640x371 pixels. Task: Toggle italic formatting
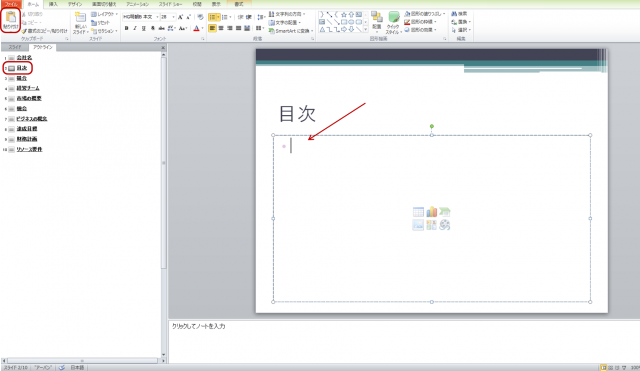point(135,28)
